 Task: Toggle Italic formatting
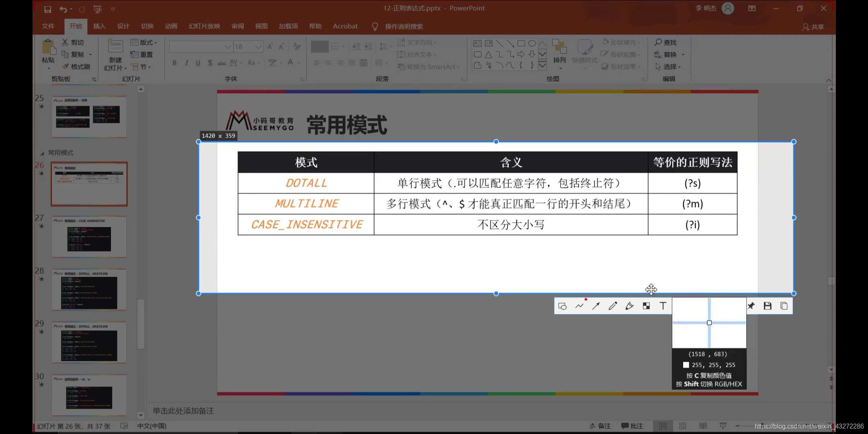[x=186, y=63]
